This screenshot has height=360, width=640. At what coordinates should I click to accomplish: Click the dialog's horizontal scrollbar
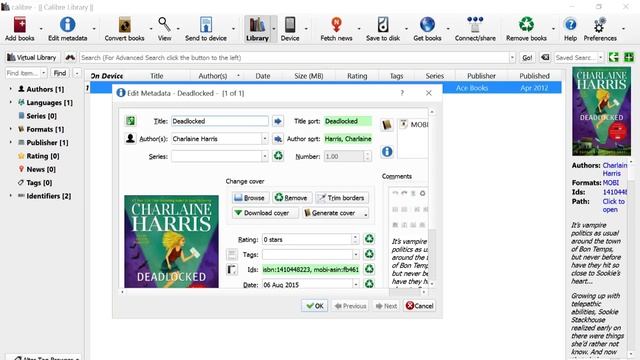pyautogui.click(x=273, y=292)
